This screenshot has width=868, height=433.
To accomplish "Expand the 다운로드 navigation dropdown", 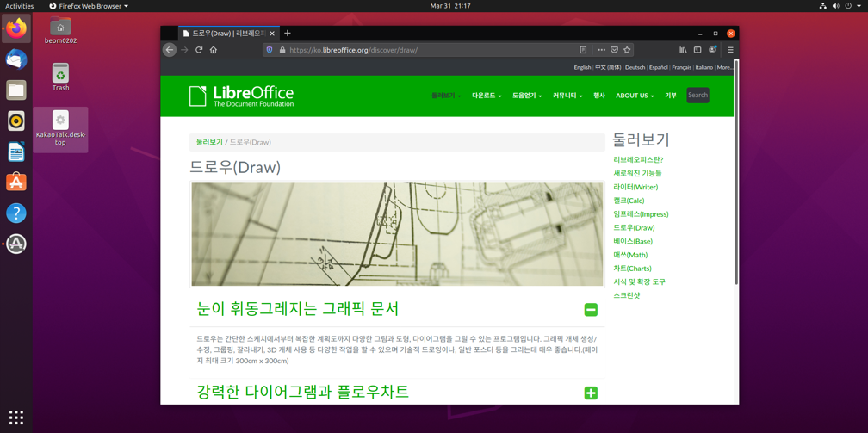I will (487, 96).
